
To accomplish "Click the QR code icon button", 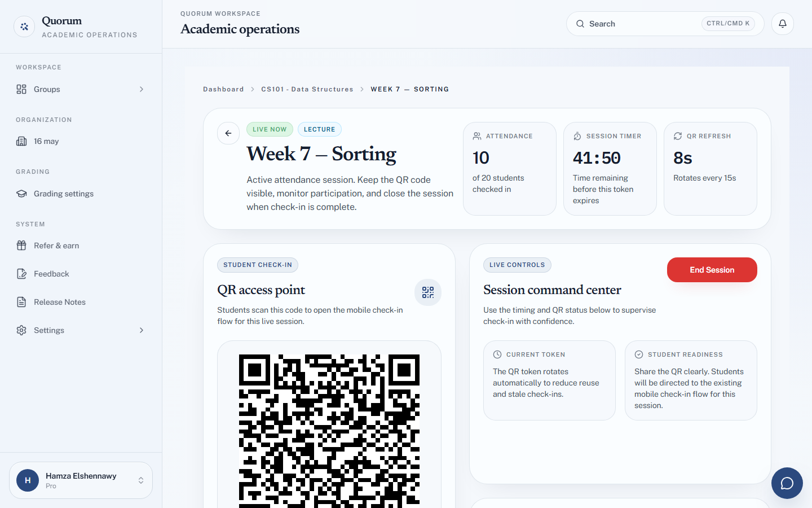I will 428,292.
